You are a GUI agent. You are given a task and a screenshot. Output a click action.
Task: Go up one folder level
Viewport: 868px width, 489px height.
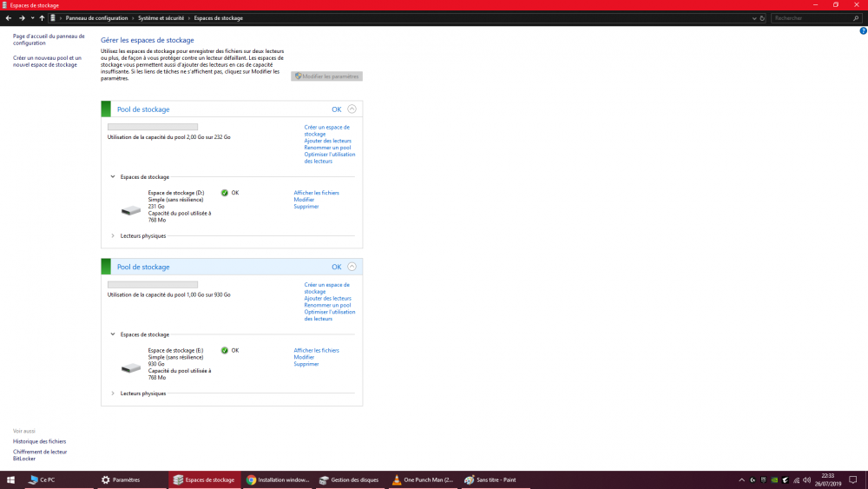(42, 18)
